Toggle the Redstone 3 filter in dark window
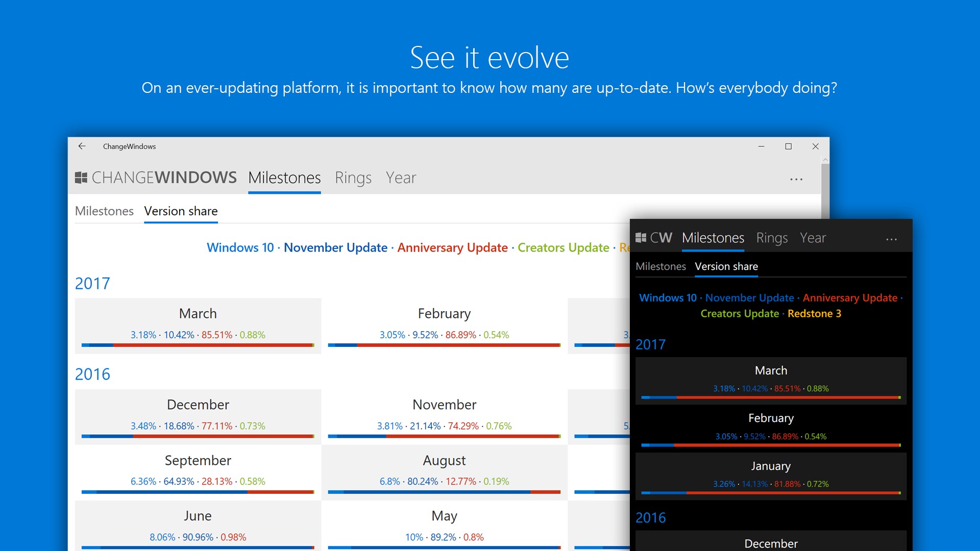Image resolution: width=980 pixels, height=551 pixels. pos(814,313)
